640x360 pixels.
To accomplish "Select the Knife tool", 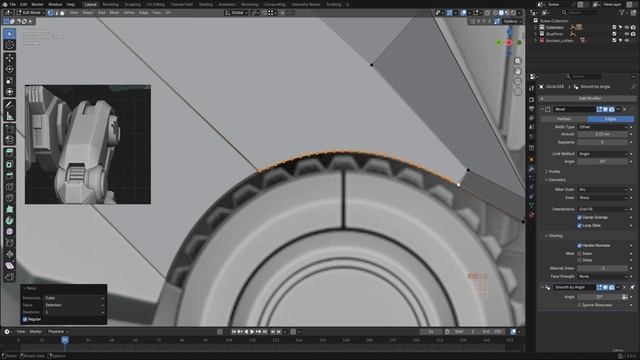I will click(9, 198).
